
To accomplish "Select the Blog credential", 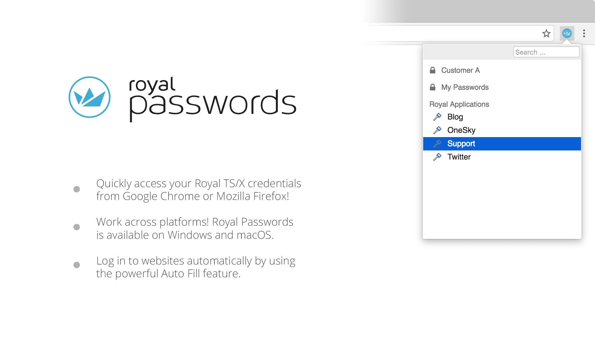I will click(455, 117).
